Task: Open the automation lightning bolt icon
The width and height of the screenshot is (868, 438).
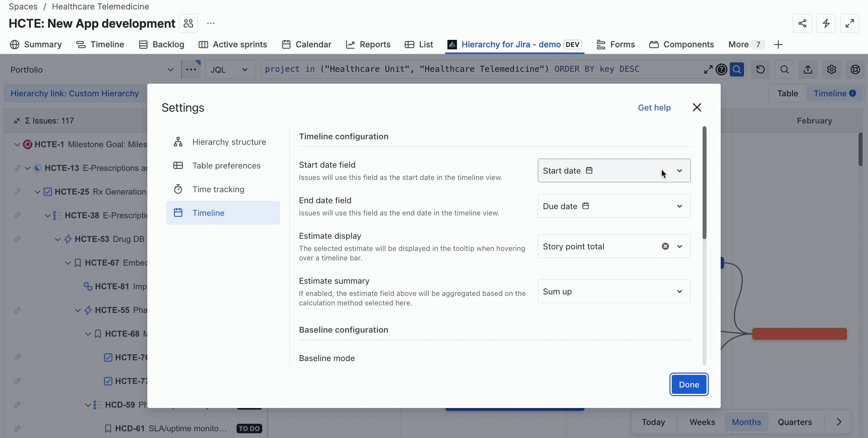Action: pyautogui.click(x=826, y=23)
